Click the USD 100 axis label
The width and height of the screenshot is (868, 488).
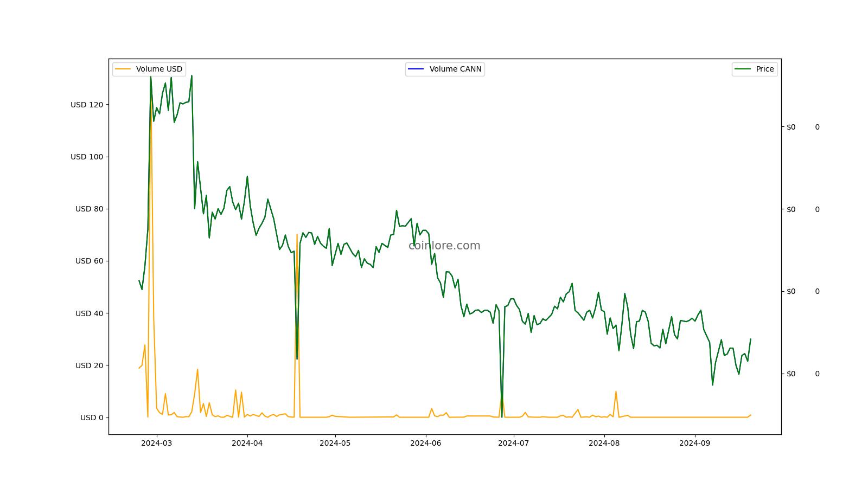click(x=87, y=157)
